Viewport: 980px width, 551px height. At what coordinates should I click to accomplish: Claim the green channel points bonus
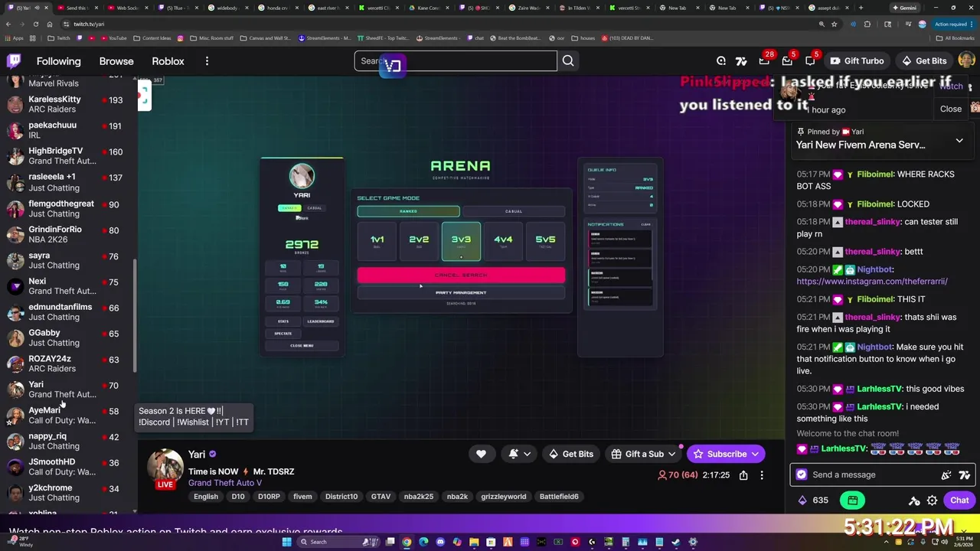click(x=852, y=500)
